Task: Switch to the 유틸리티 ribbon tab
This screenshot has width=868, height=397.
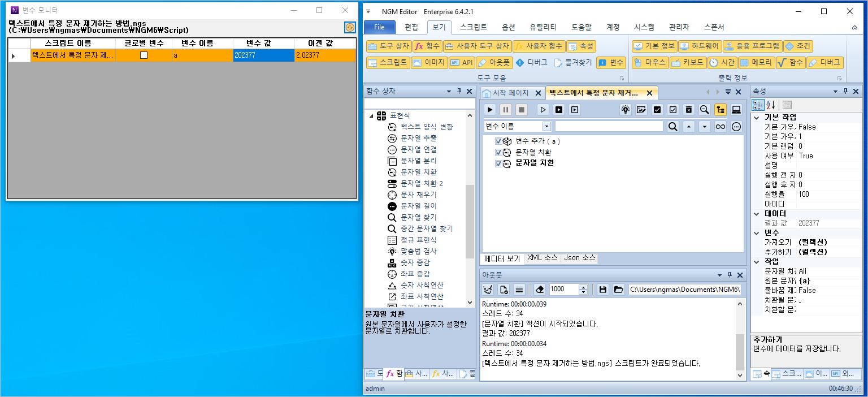Action: (543, 27)
